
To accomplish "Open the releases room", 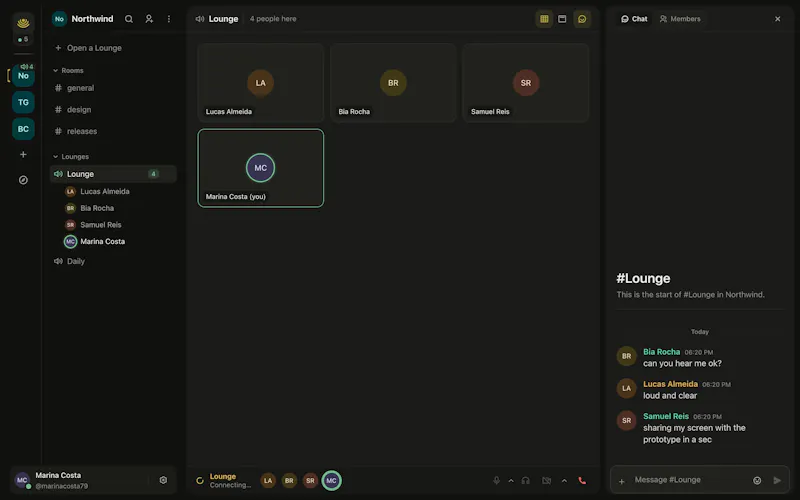I will (113, 131).
